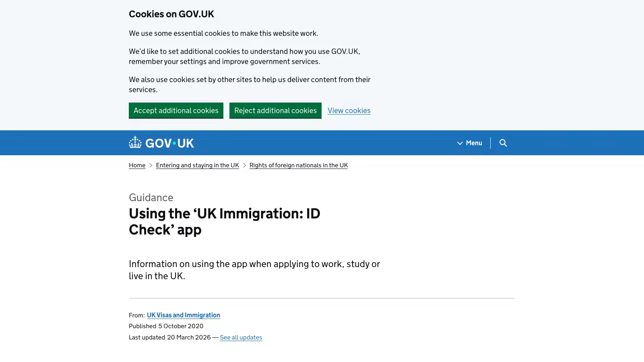Click the chevron next to Menu

[460, 143]
